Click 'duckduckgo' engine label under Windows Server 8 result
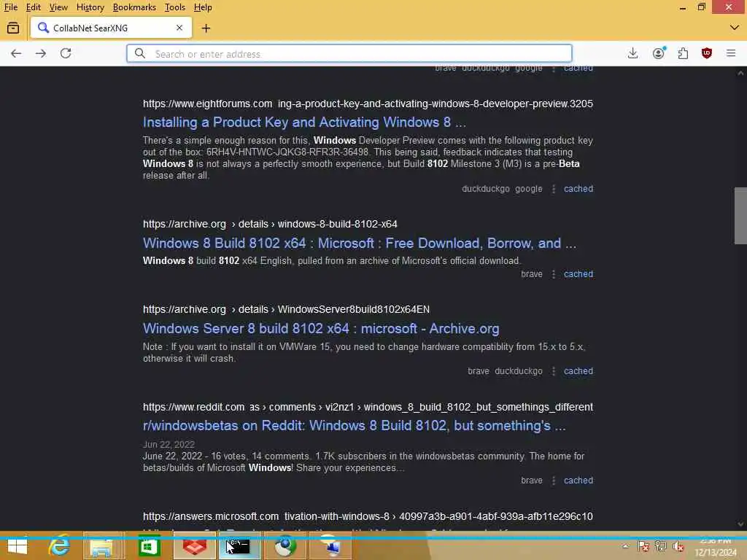747x560 pixels. 519,371
